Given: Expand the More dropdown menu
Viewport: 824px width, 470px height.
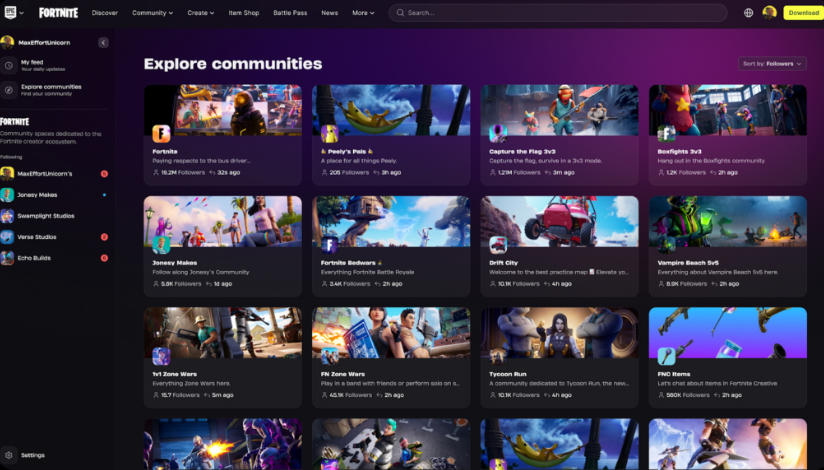Looking at the screenshot, I should (x=363, y=13).
